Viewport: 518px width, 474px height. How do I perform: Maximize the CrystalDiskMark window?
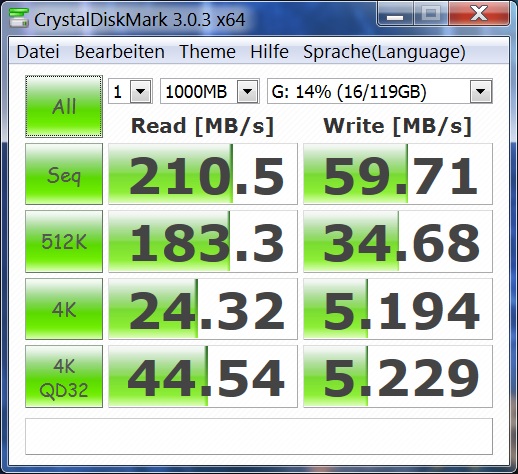[x=431, y=14]
